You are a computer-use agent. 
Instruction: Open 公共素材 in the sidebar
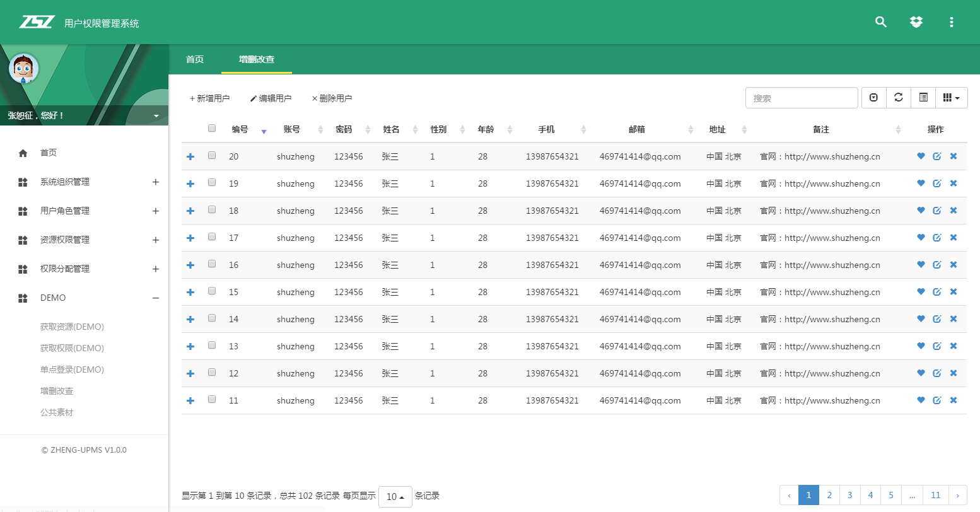pos(57,412)
